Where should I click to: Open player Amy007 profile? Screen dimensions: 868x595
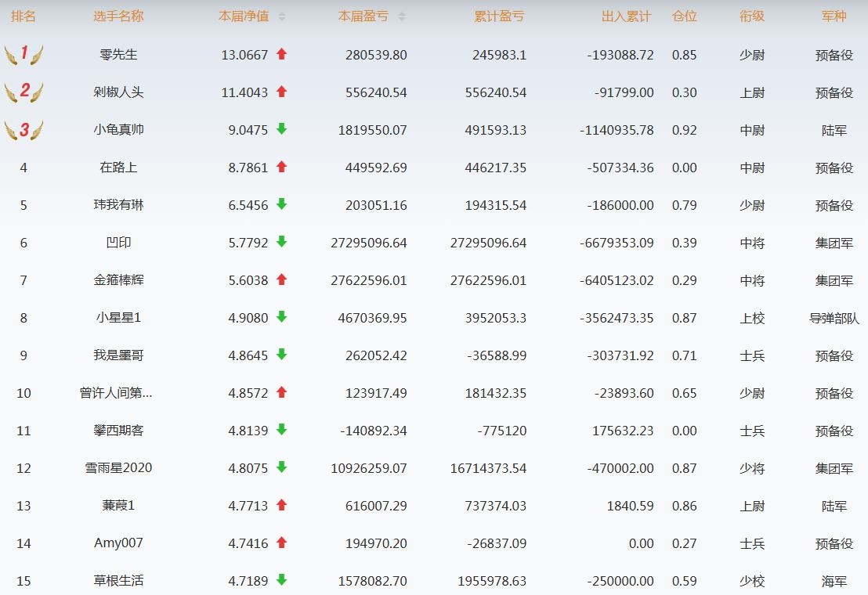(118, 543)
